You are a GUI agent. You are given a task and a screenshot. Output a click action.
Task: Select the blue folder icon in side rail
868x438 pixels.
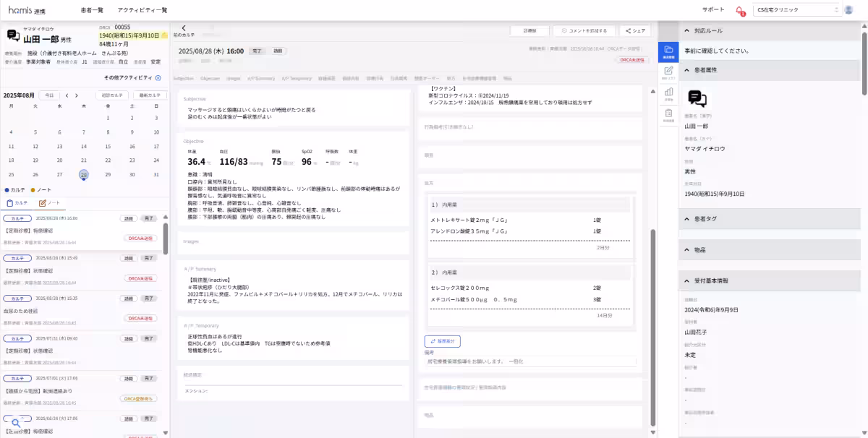(669, 50)
